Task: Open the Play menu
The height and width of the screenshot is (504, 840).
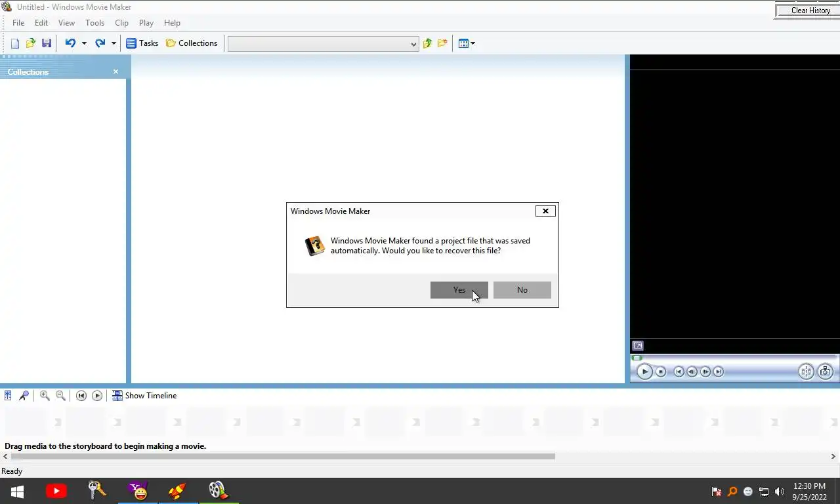Action: click(x=146, y=23)
